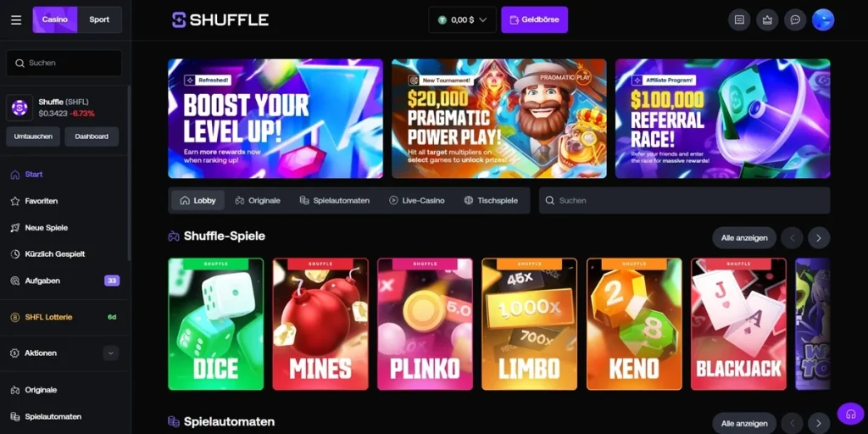Select the Tischspiele tab
This screenshot has width=868, height=434.
491,200
